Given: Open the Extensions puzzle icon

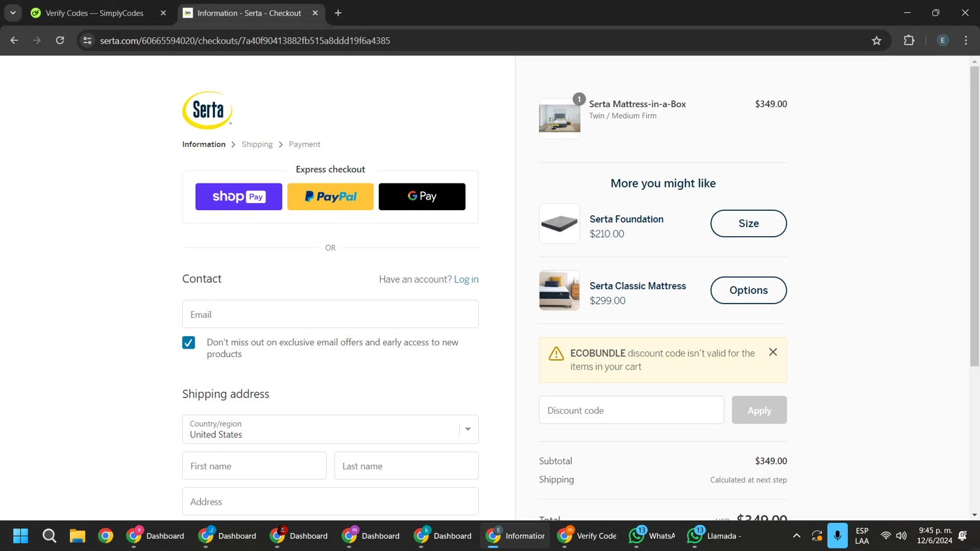Looking at the screenshot, I should (909, 40).
